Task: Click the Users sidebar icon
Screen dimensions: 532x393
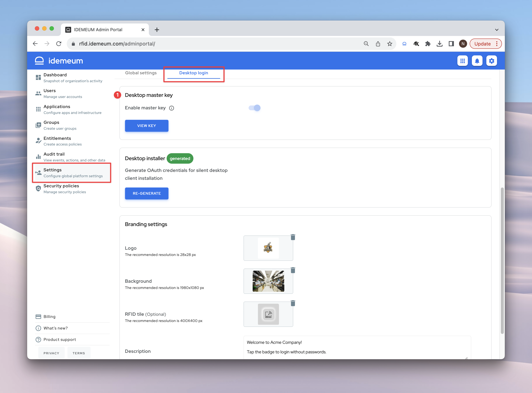Action: click(38, 93)
